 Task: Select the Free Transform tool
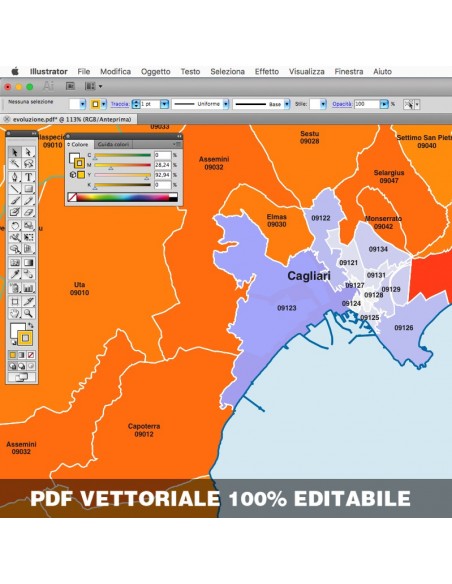tap(28, 237)
